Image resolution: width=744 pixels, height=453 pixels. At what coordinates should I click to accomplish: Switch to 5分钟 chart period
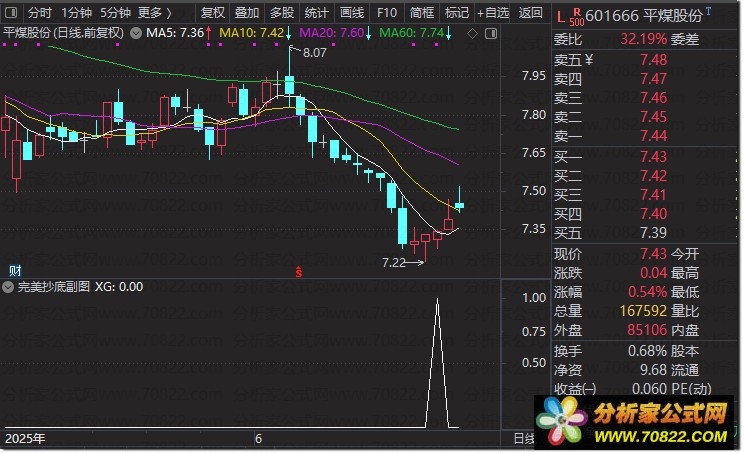tap(115, 13)
